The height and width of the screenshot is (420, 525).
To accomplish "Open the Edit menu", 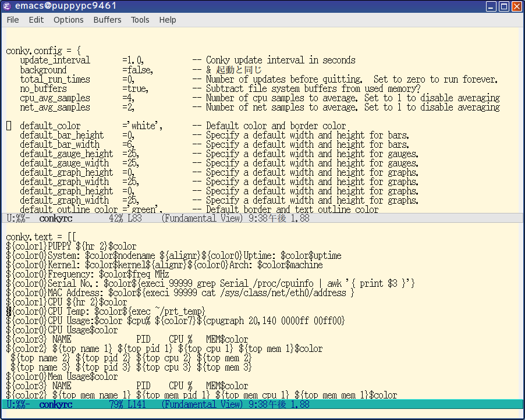I will 36,20.
